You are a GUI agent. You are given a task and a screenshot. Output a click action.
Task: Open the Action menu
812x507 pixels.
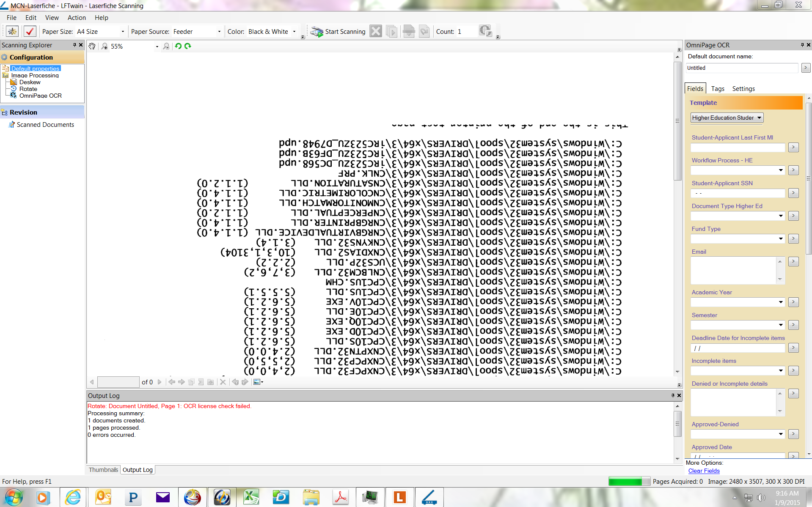point(77,18)
